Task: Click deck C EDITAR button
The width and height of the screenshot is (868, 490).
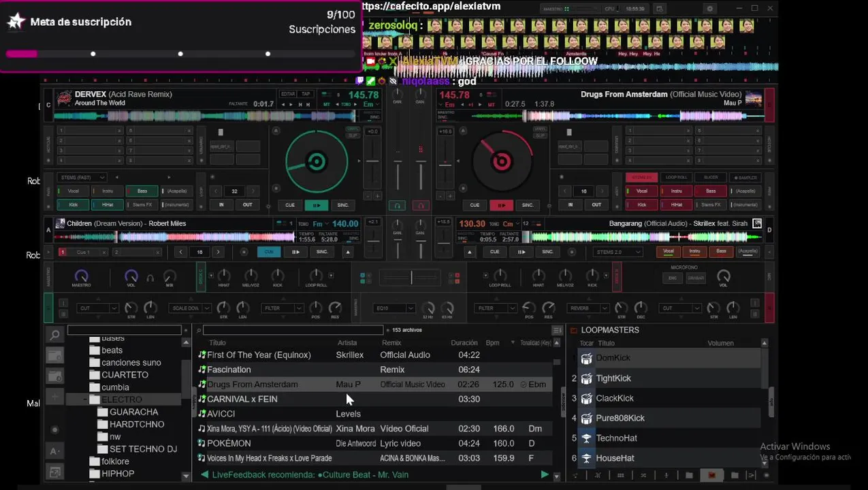Action: [288, 94]
